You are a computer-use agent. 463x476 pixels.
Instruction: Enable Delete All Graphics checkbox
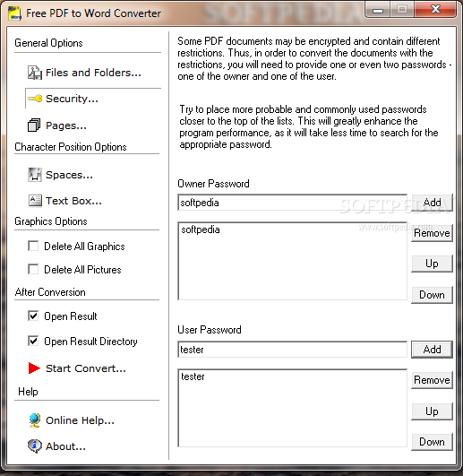33,246
